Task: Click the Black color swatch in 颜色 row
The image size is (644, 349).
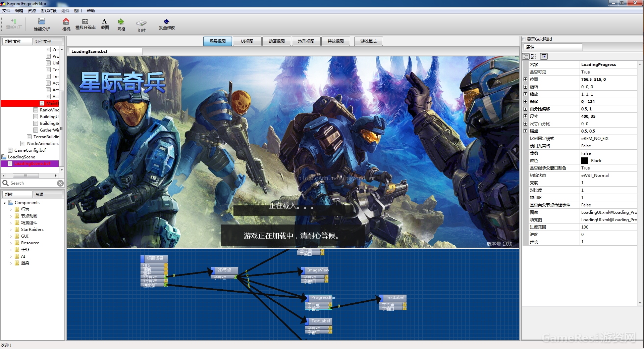Action: pos(585,161)
